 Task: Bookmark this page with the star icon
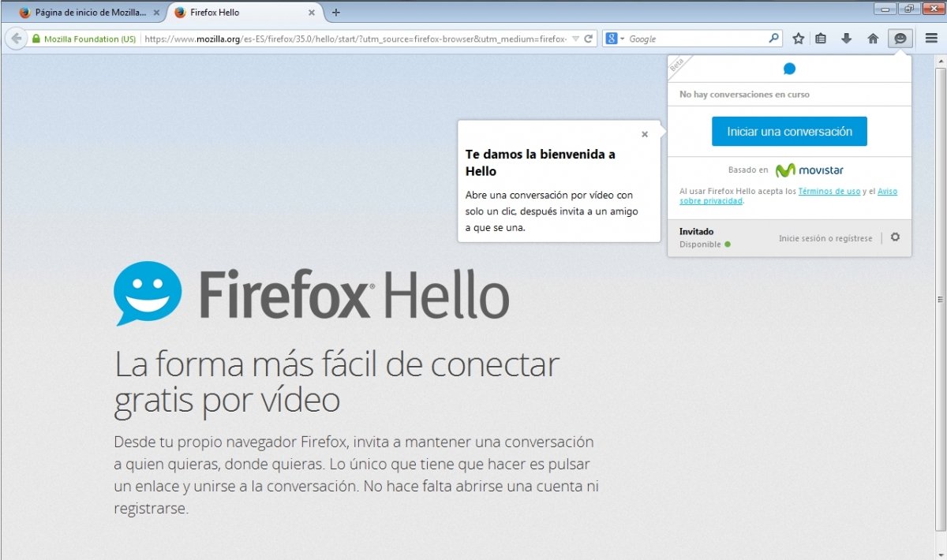click(x=799, y=39)
